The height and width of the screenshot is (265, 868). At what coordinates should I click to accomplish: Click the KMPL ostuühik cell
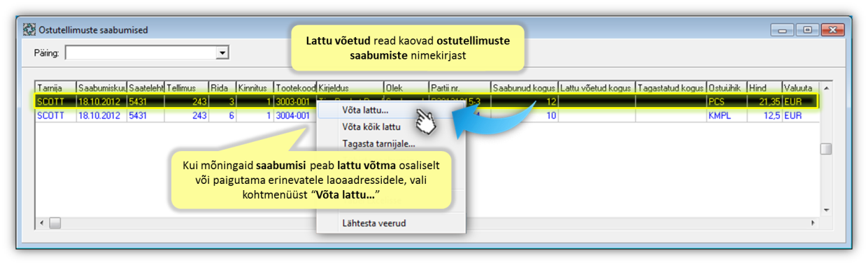pos(727,115)
